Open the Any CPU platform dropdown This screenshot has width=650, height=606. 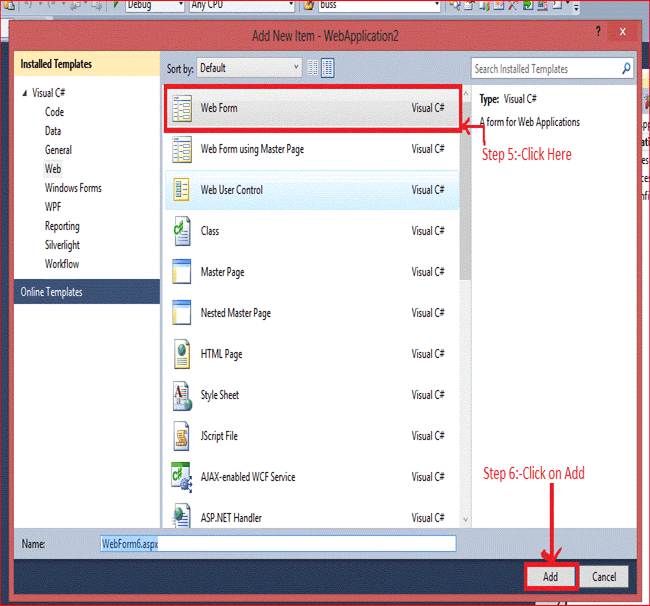243,5
